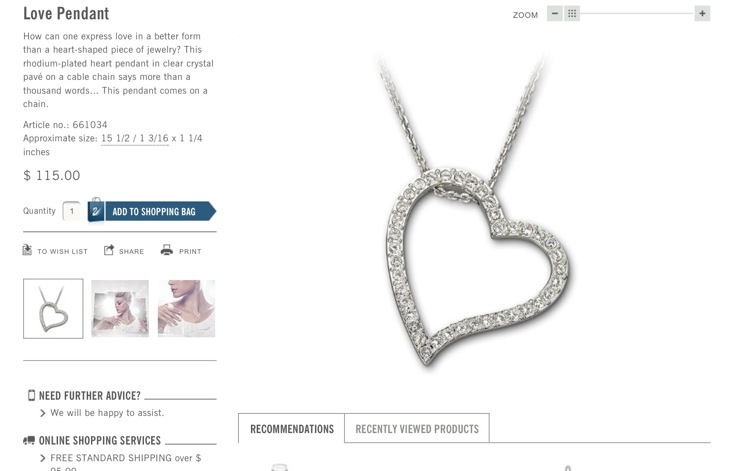The width and height of the screenshot is (734, 471).
Task: Open the Recommendations tab
Action: tap(292, 428)
